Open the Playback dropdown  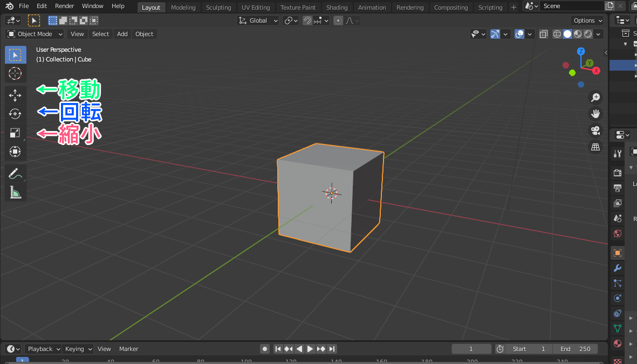[44, 349]
